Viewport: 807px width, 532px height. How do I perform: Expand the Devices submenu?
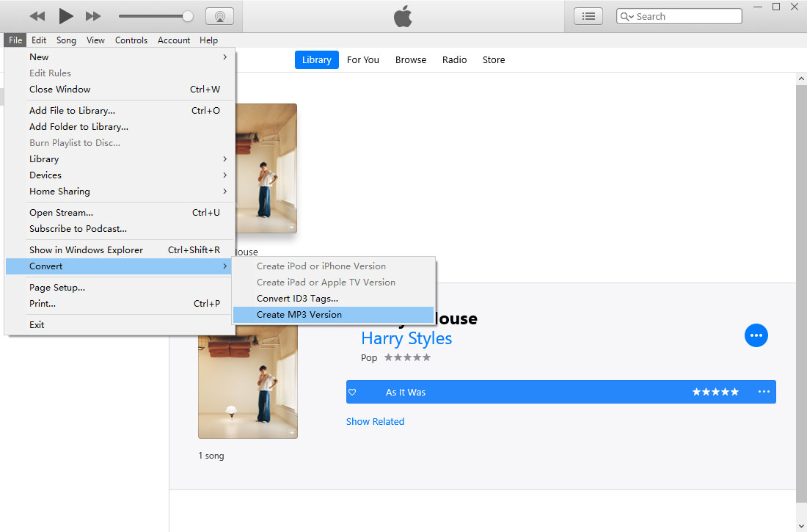click(120, 175)
